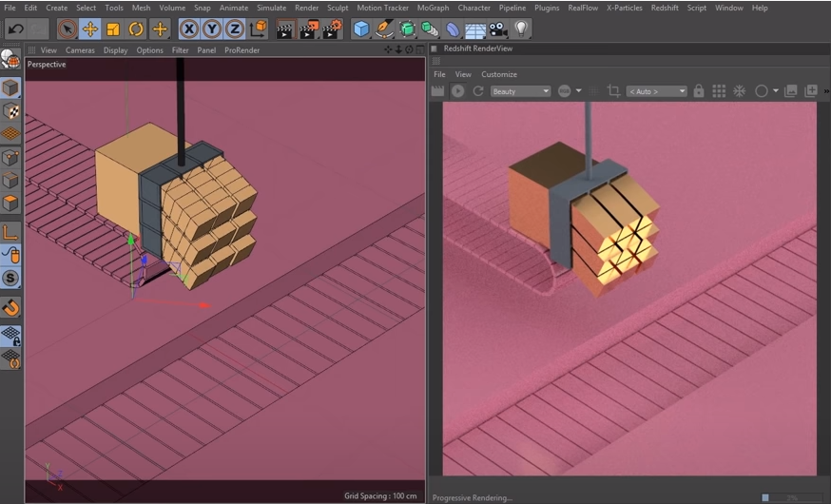This screenshot has width=831, height=504.
Task: Toggle Viewport Solo S icon
Action: tap(10, 278)
